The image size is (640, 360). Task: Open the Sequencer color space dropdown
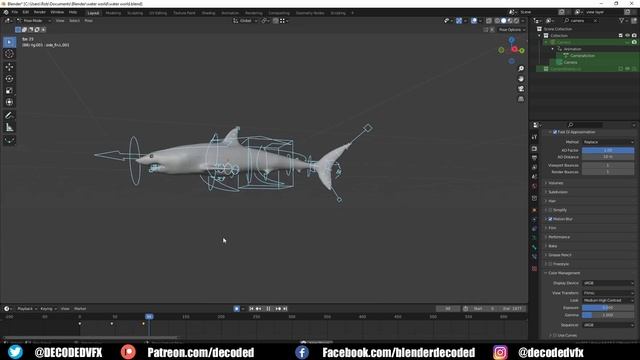coord(608,325)
